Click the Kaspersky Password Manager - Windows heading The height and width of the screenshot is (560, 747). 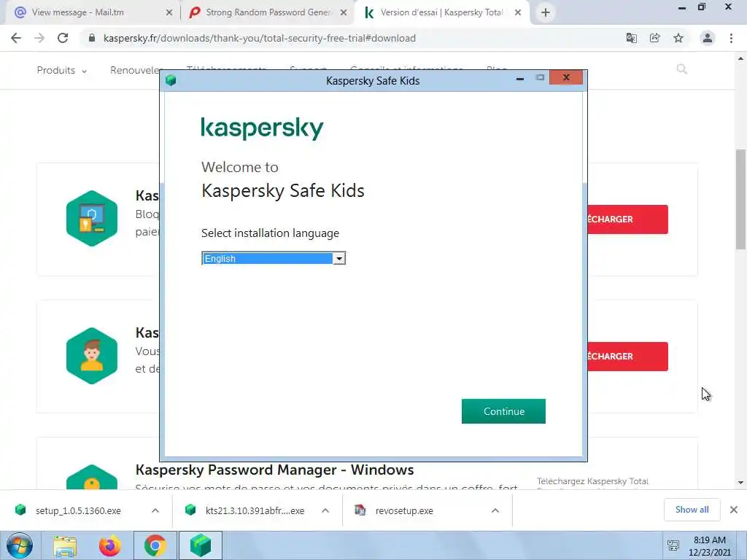(x=274, y=470)
